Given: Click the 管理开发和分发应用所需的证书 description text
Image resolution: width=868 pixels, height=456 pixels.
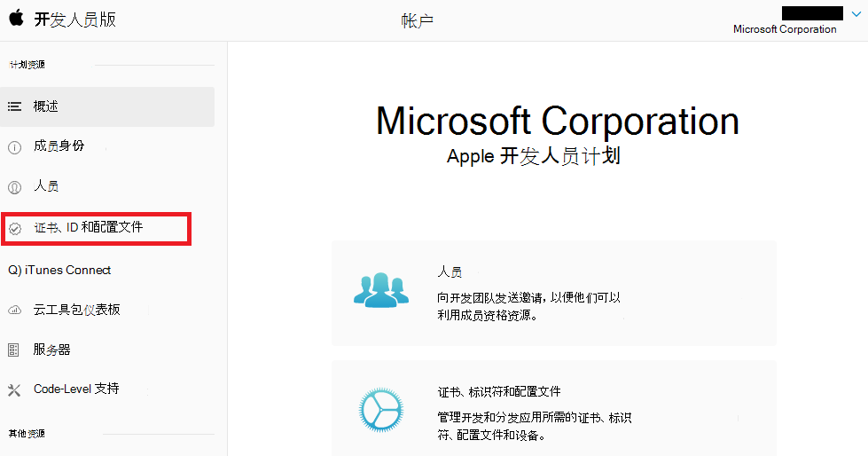Looking at the screenshot, I should [535, 426].
